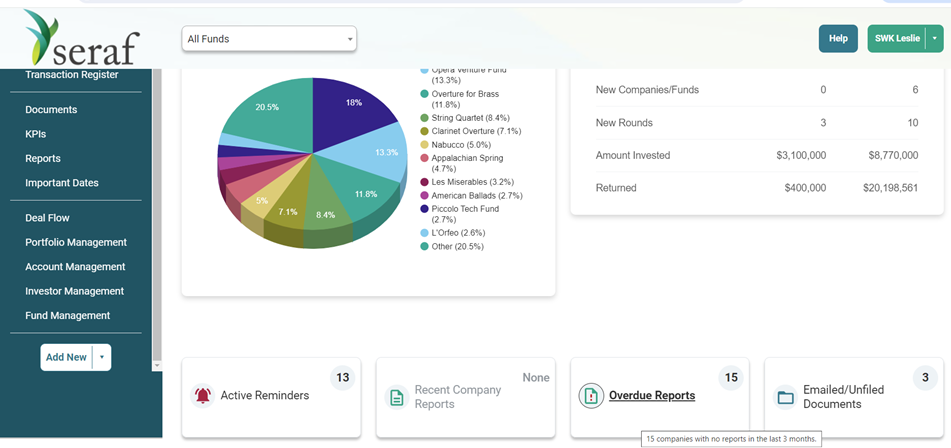
Task: Click the New Rounds row label
Action: pos(624,123)
